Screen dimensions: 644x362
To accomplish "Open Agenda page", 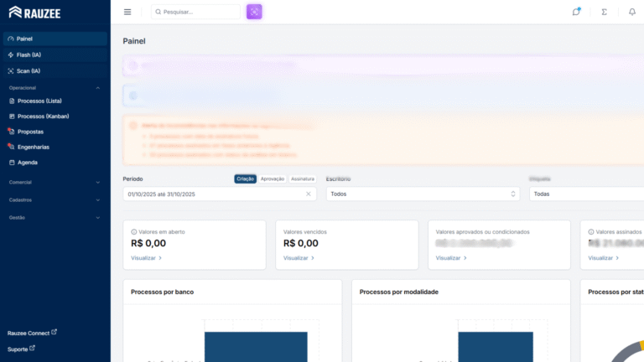I will [x=55, y=163].
